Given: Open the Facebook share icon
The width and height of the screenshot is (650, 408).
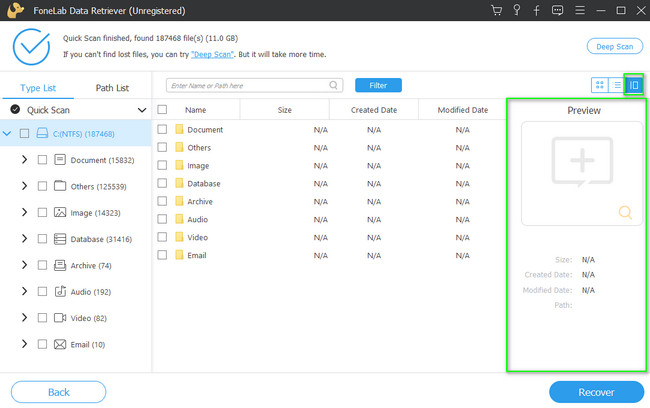Looking at the screenshot, I should (536, 10).
